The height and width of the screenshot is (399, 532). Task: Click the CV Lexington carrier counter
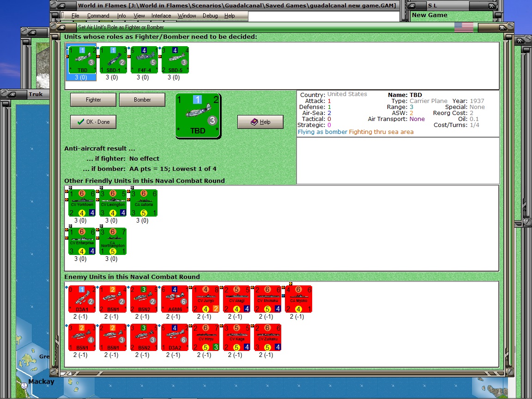113,203
